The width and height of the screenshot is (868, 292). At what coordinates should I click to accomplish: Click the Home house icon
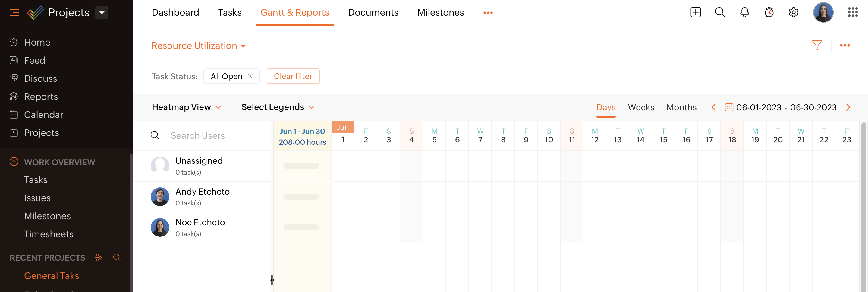click(x=14, y=42)
